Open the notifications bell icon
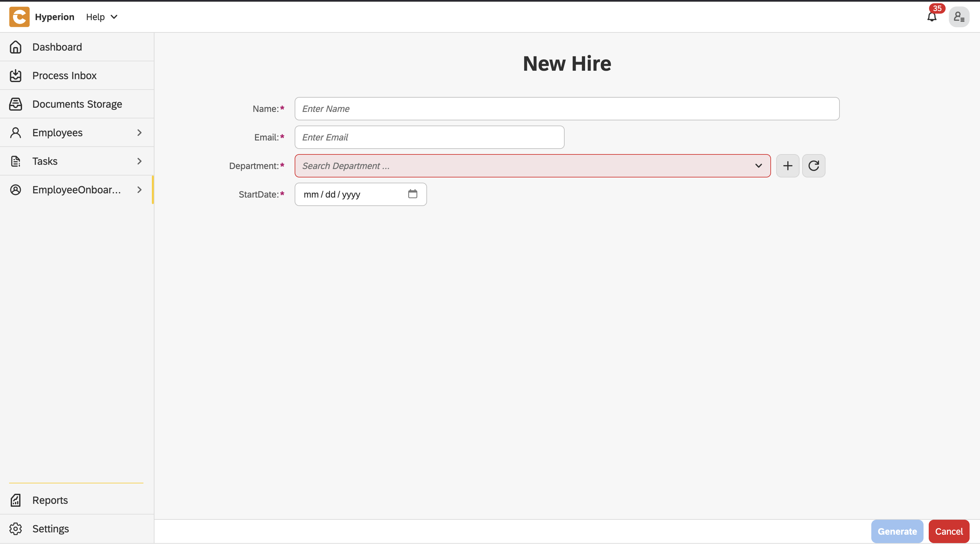This screenshot has width=980, height=558. click(932, 17)
